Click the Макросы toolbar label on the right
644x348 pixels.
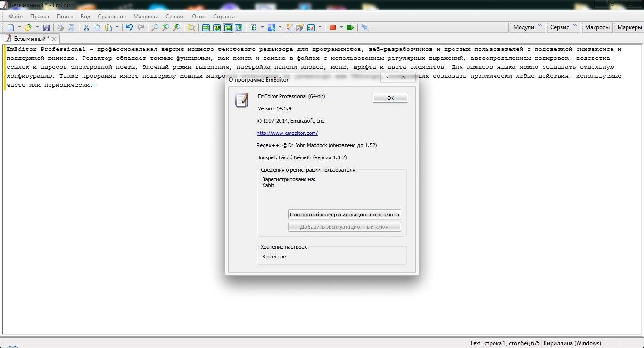[597, 27]
